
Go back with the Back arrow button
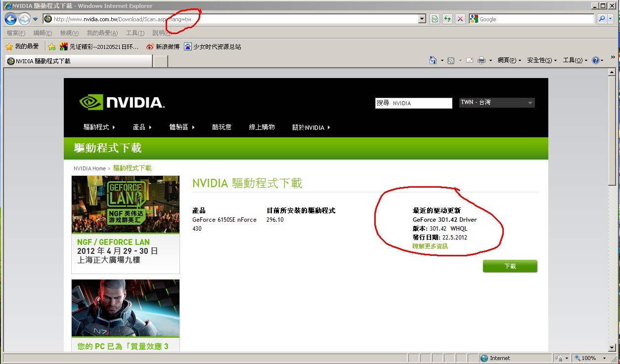coord(10,19)
